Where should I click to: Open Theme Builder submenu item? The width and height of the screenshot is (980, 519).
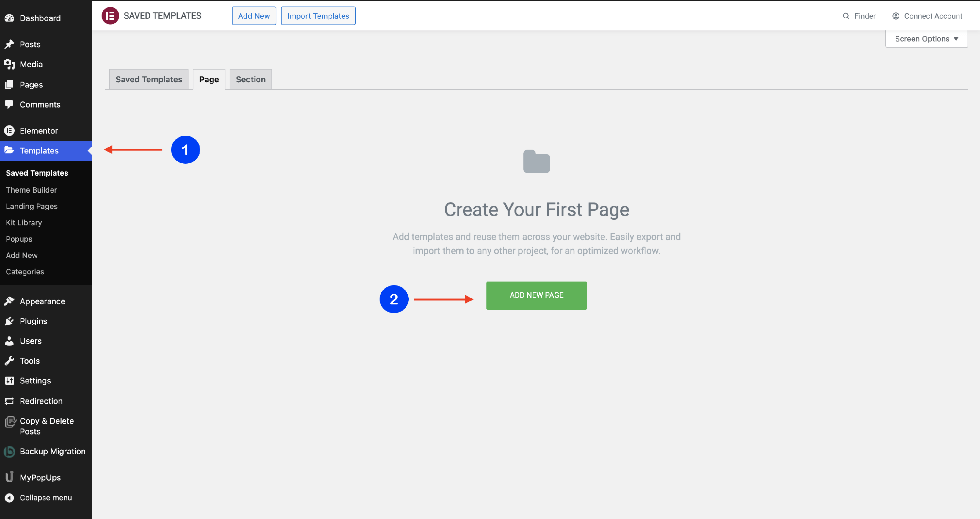pyautogui.click(x=31, y=190)
